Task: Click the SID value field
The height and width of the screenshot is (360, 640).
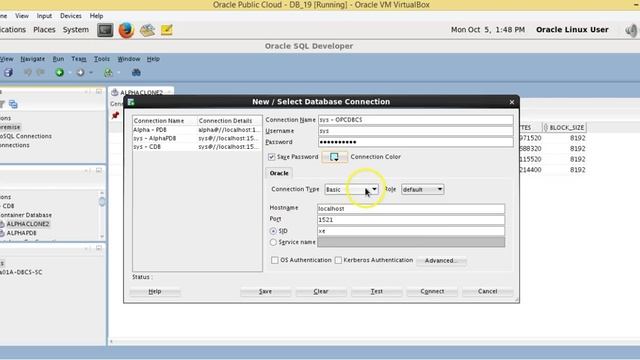Action: pyautogui.click(x=411, y=231)
